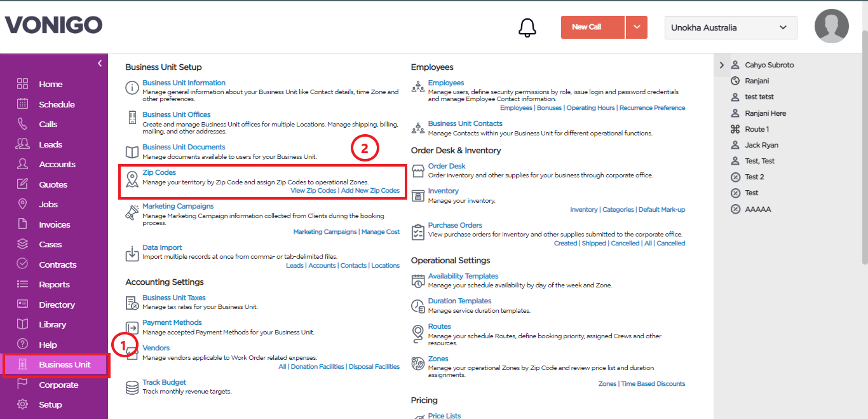
Task: Click the Track Budget coins icon
Action: (x=132, y=387)
